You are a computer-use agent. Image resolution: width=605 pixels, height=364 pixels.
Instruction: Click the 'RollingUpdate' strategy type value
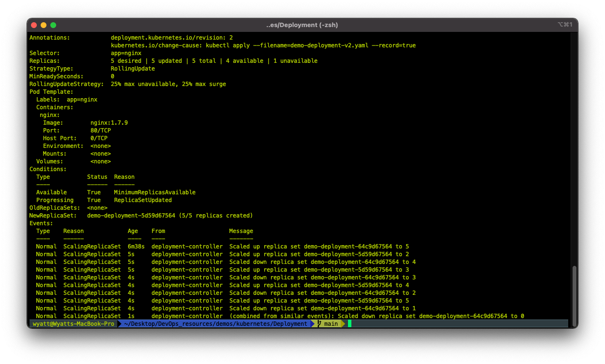point(133,69)
